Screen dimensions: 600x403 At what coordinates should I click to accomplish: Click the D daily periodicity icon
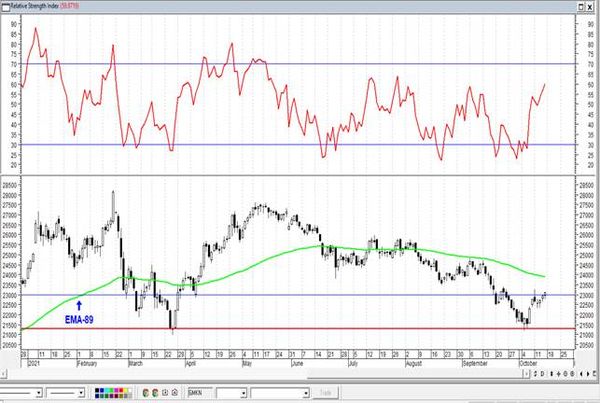pos(543,374)
